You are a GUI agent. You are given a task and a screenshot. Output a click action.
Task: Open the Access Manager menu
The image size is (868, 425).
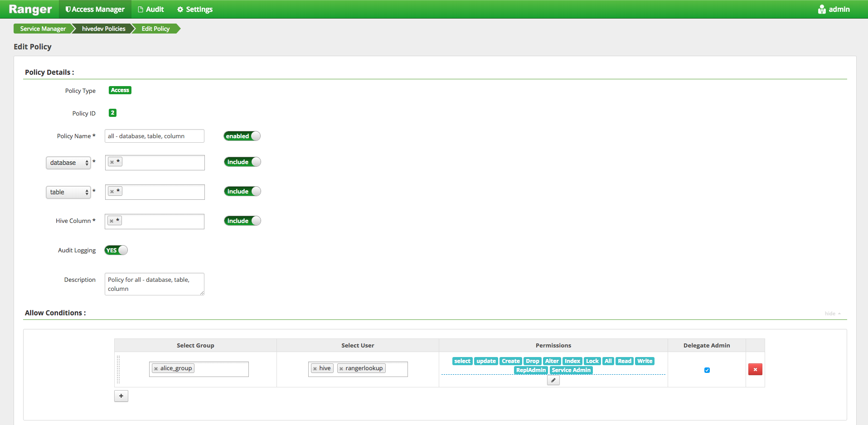click(95, 9)
